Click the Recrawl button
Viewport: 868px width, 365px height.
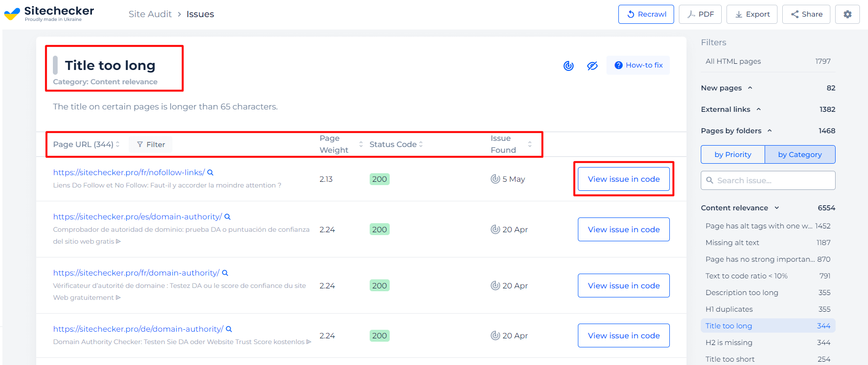tap(646, 14)
